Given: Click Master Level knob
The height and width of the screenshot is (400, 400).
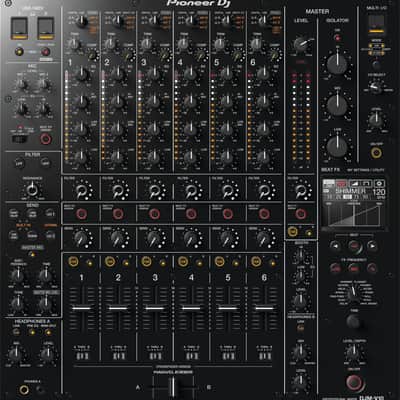Looking at the screenshot, I should (301, 44).
